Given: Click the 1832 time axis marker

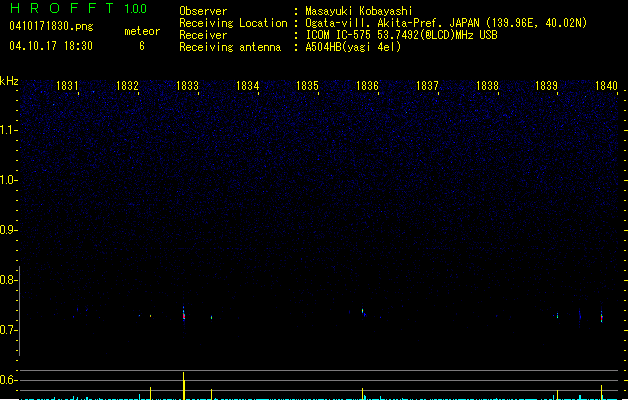Looking at the screenshot, I should point(127,86).
